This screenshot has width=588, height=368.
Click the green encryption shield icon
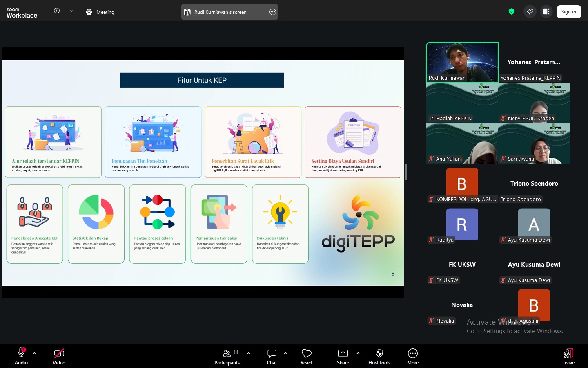coord(511,11)
